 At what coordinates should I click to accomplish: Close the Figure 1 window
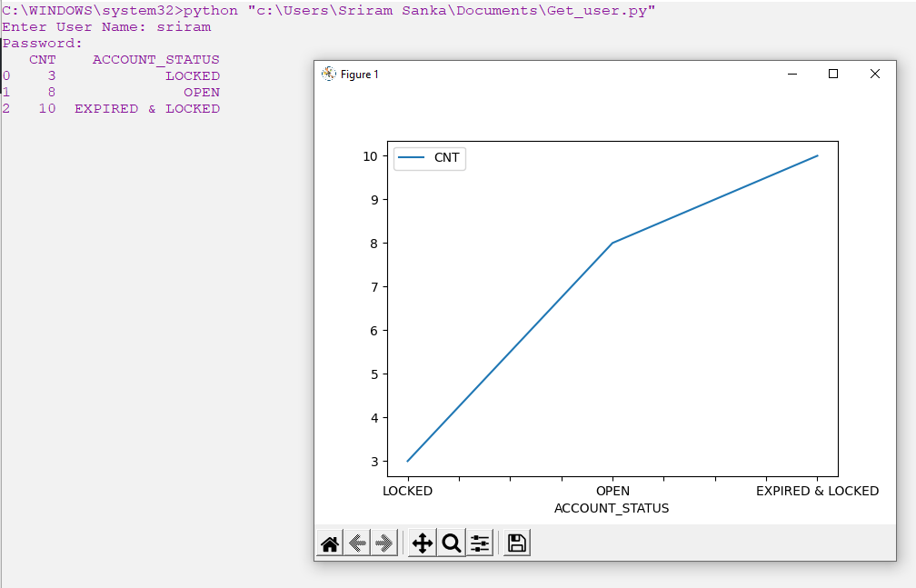coord(875,74)
